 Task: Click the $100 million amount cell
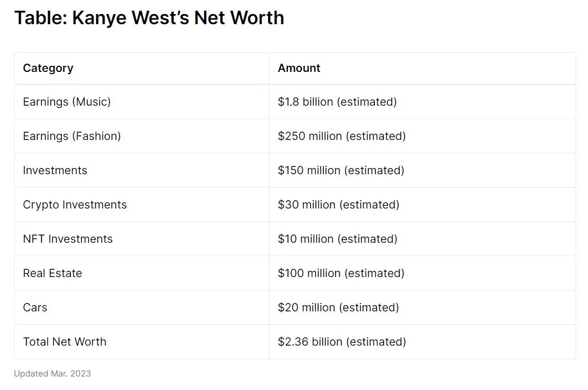pos(341,273)
